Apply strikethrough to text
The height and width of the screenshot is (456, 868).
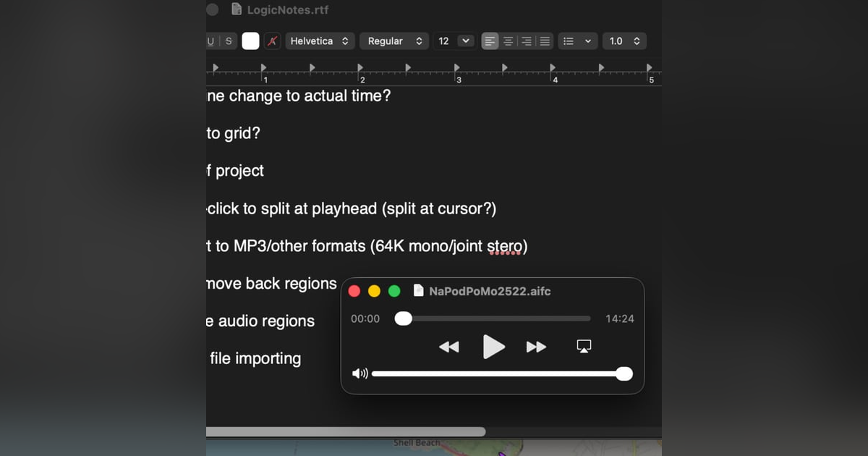[x=228, y=41]
